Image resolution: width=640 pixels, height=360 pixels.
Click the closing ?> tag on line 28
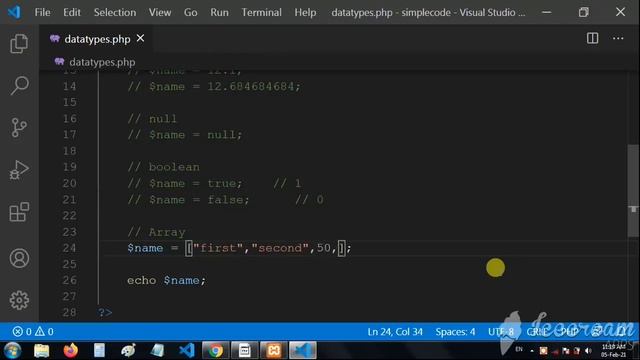click(x=105, y=313)
